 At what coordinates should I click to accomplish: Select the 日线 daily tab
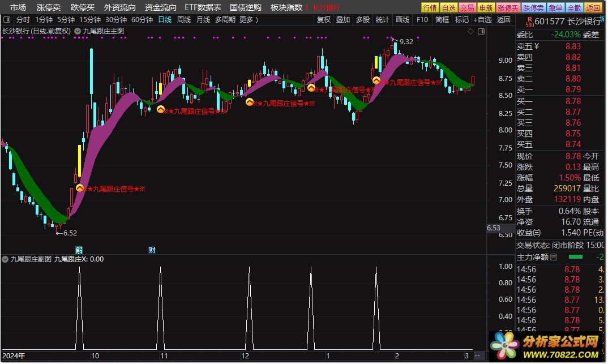coord(165,19)
